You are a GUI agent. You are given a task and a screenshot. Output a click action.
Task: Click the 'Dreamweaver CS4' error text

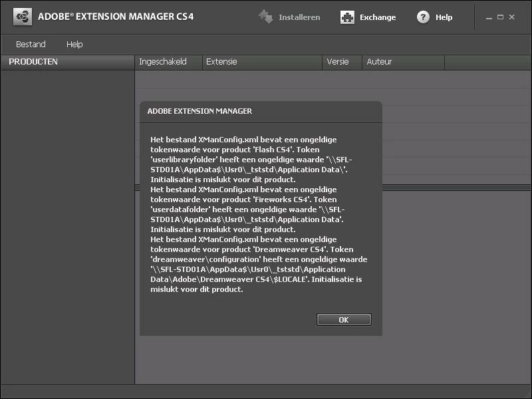tap(290, 249)
